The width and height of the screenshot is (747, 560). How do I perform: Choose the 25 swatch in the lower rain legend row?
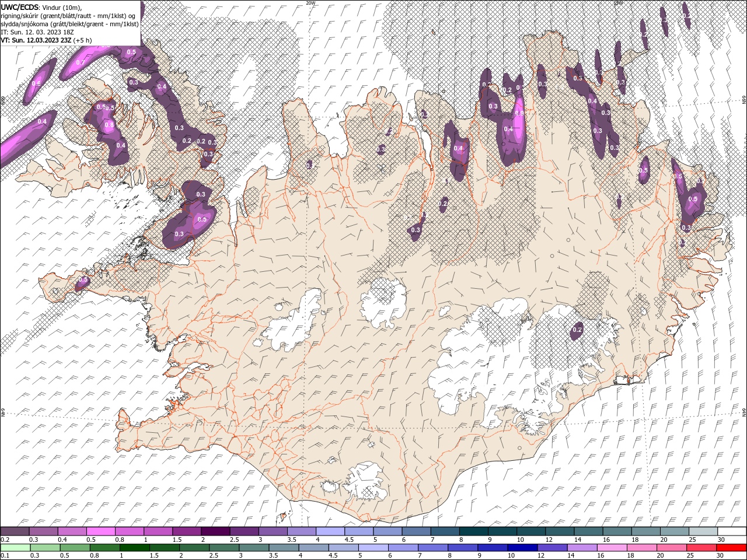point(701,548)
